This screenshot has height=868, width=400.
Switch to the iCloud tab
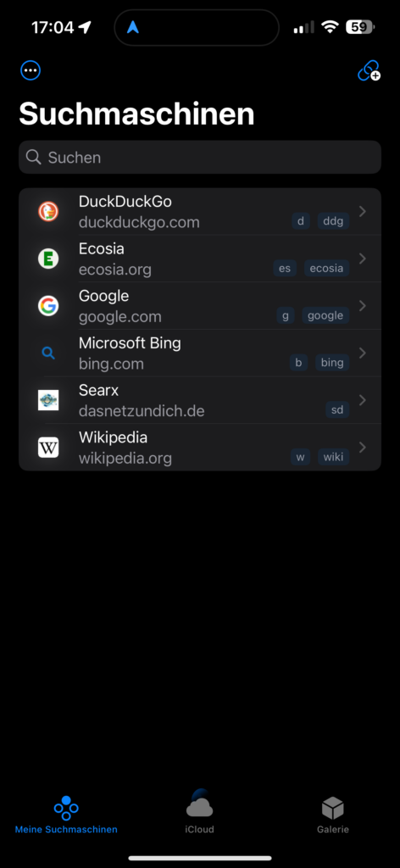[200, 812]
